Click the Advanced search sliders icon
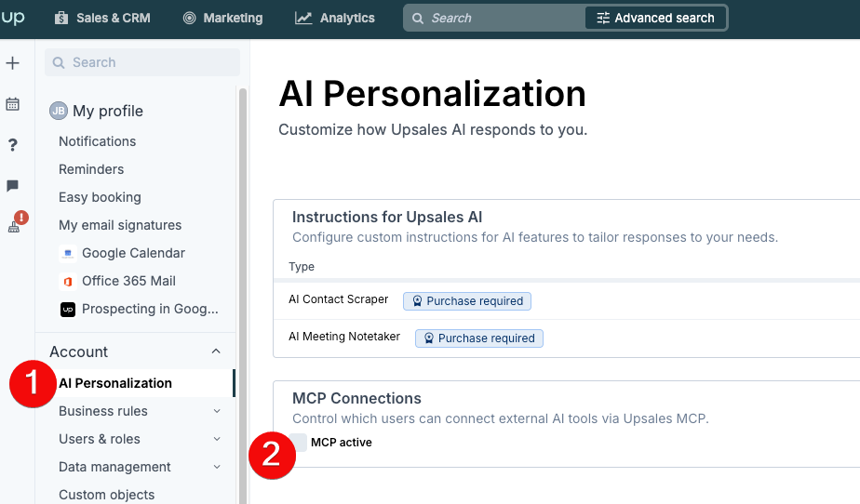This screenshot has height=504, width=860. (x=603, y=18)
